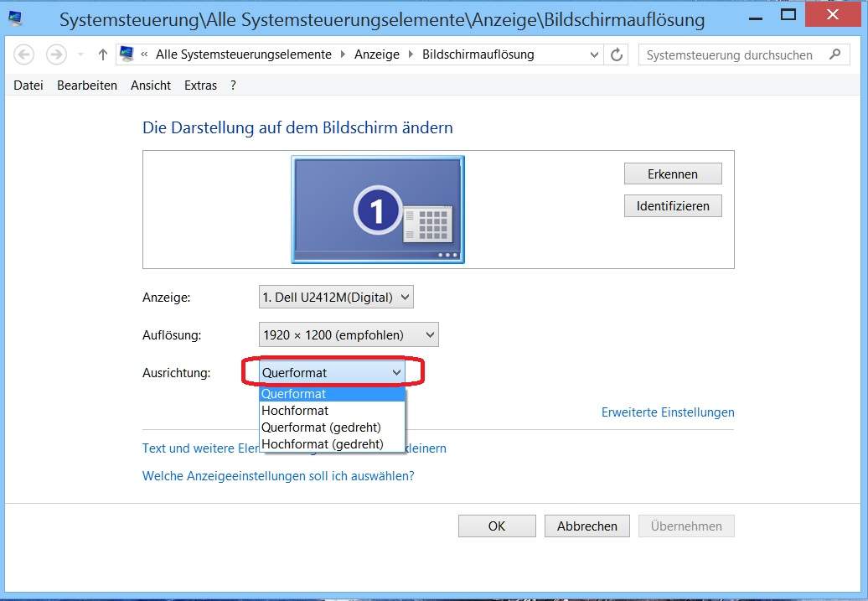The width and height of the screenshot is (868, 601).
Task: Open the Erweiterte Einstellungen link
Action: (667, 412)
